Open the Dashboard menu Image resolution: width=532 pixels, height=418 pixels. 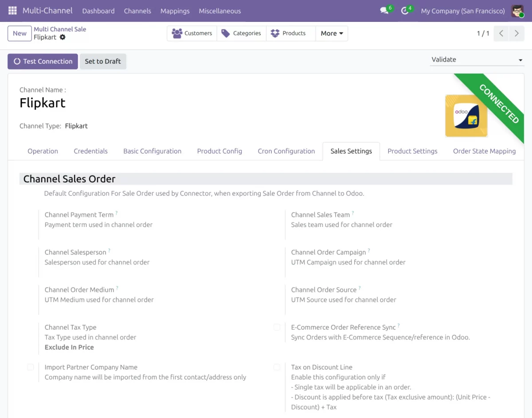coord(98,11)
